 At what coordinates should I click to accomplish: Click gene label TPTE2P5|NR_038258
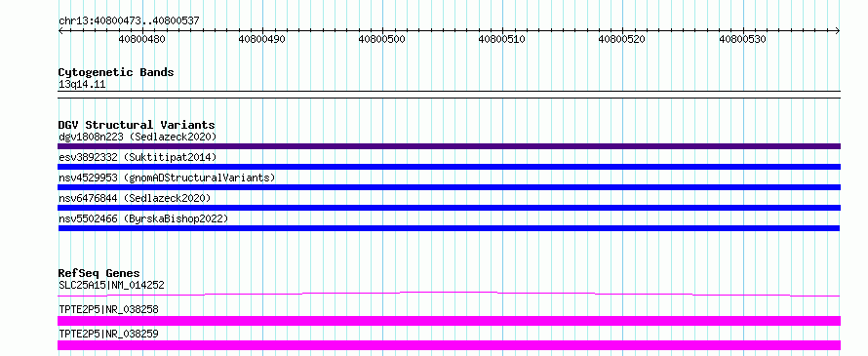click(x=108, y=309)
